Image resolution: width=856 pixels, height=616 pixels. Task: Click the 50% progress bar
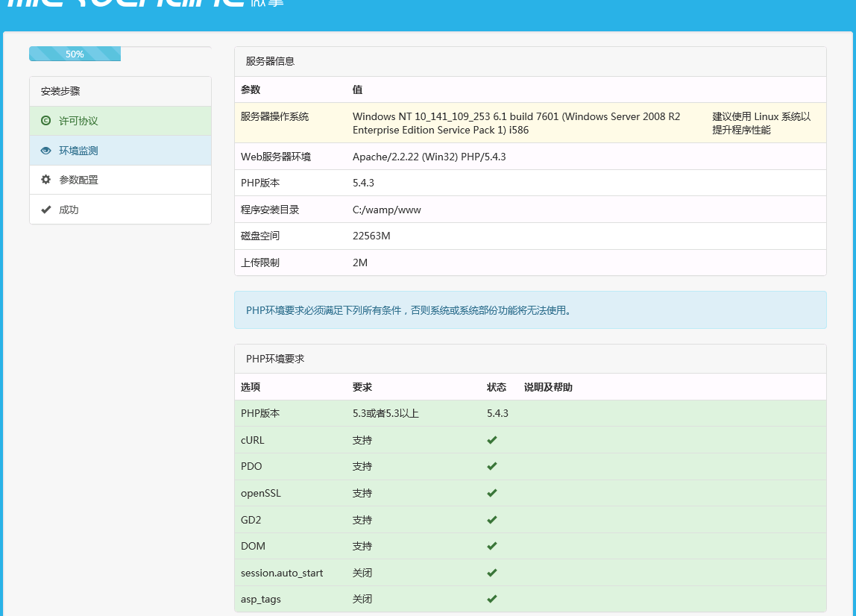75,54
